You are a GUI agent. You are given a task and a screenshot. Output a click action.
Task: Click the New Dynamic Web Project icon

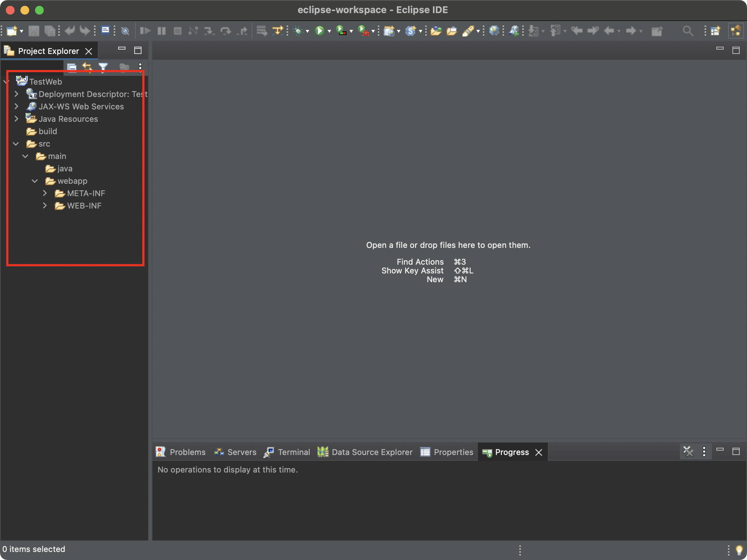(x=389, y=31)
